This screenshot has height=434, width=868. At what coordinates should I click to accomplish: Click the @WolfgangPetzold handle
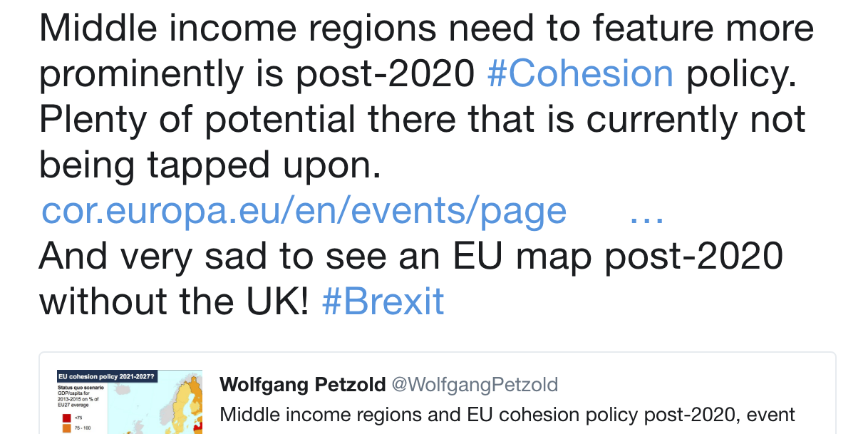[475, 385]
